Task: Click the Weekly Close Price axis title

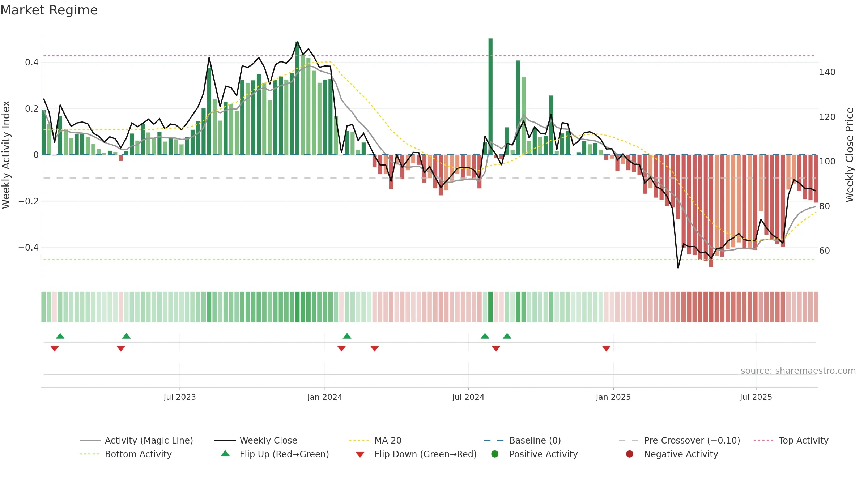Action: (x=850, y=155)
